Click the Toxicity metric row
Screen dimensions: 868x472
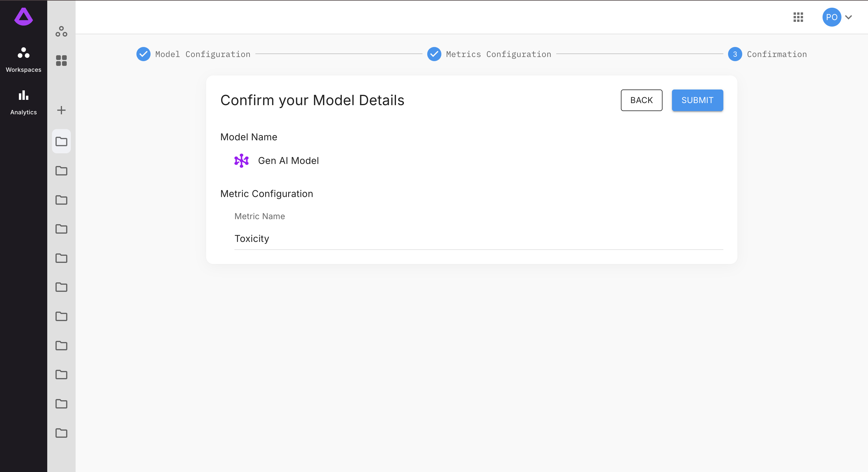click(x=479, y=238)
